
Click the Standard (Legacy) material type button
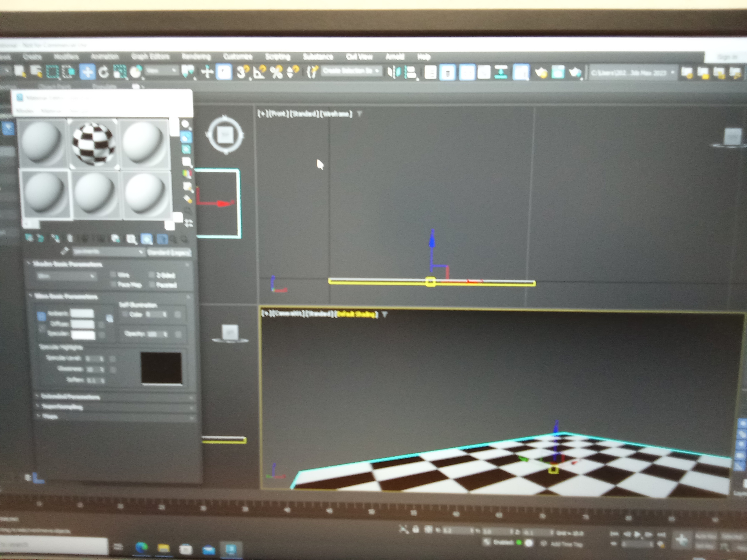click(169, 252)
